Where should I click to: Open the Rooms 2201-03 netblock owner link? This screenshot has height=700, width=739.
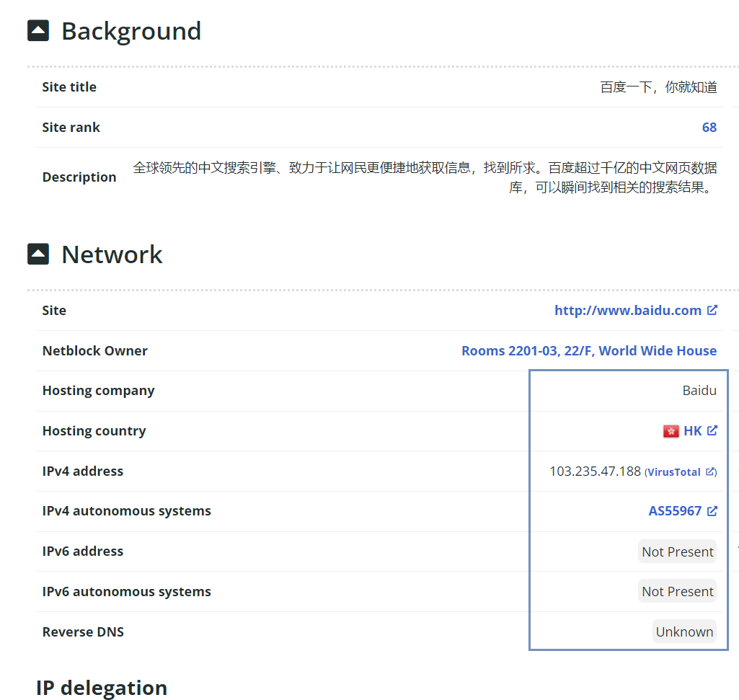(588, 351)
